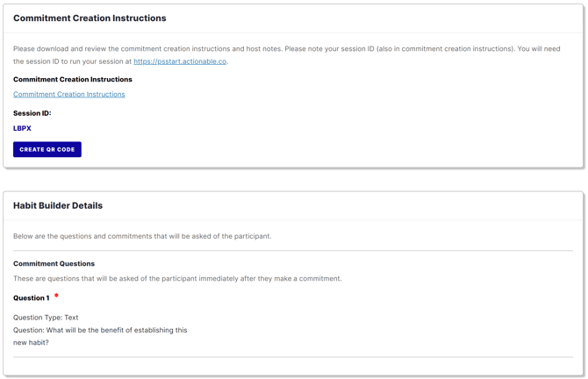
Task: Select the LBPX session ID code
Action: pyautogui.click(x=22, y=128)
